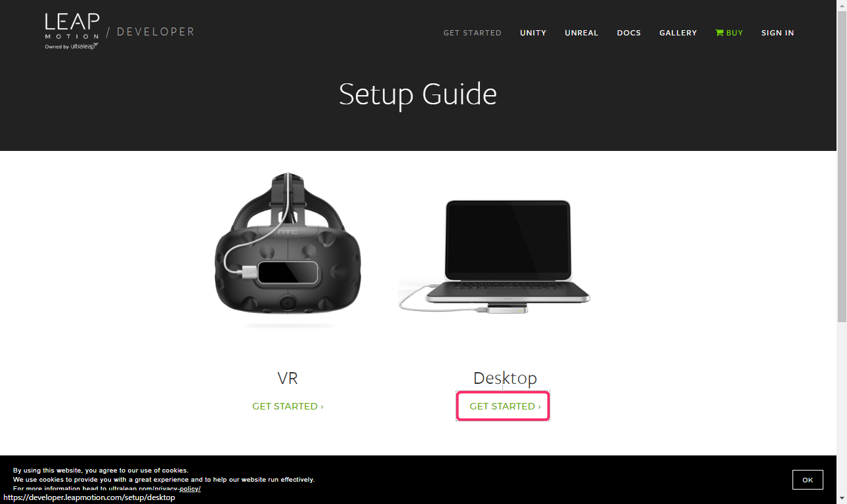Click the VR headset image
Screen dimensions: 847x504
288,250
